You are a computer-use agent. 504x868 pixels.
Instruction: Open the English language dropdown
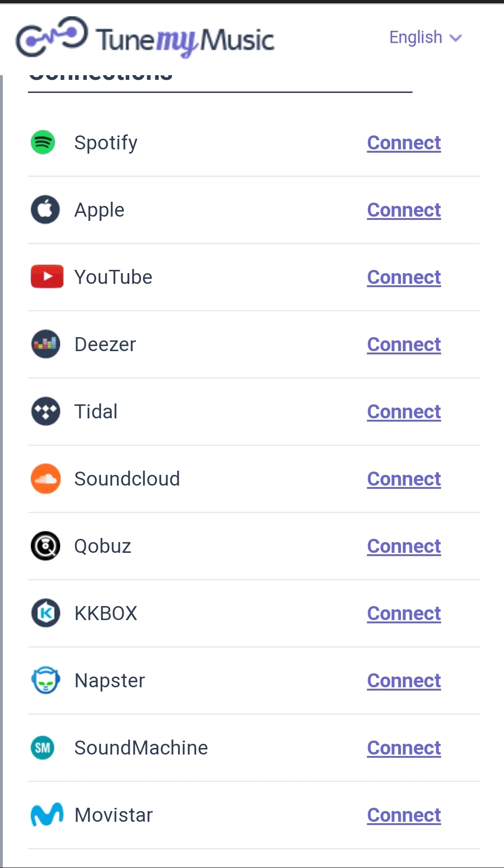(425, 37)
